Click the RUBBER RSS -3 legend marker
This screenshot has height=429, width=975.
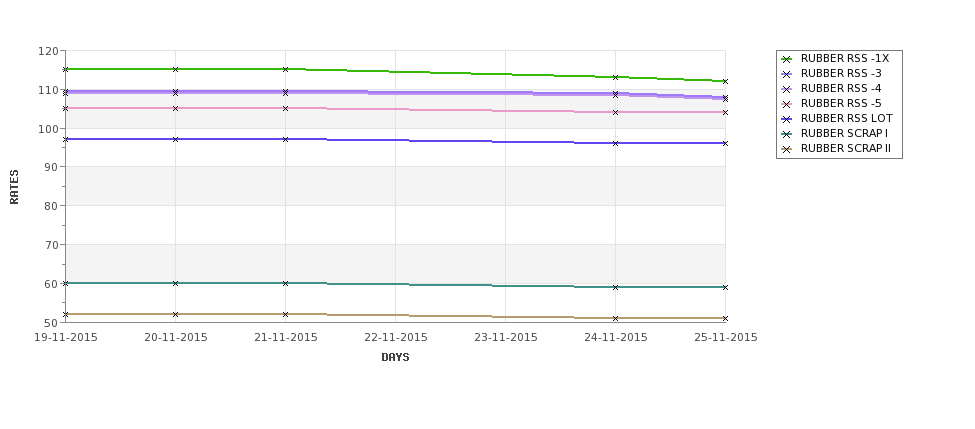click(x=787, y=74)
